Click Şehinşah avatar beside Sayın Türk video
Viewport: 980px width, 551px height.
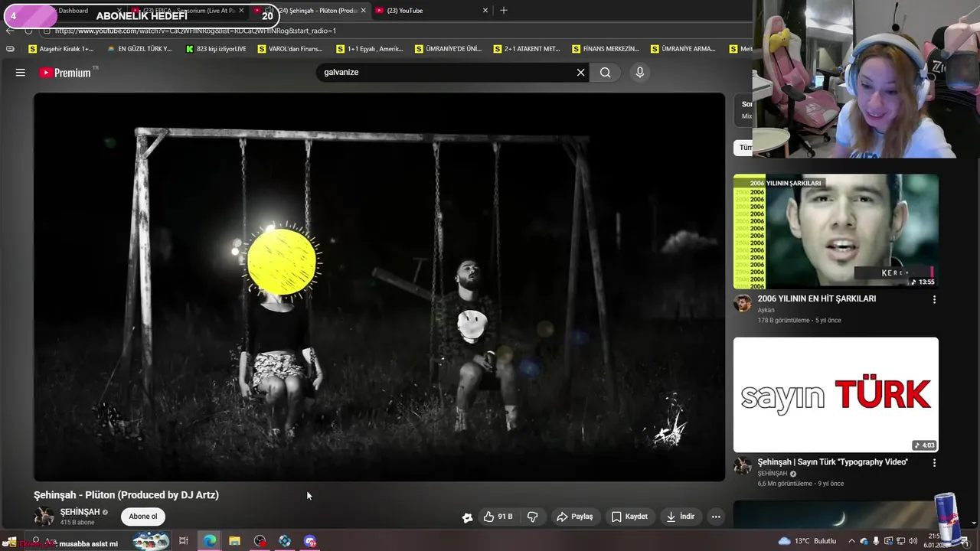(x=742, y=466)
